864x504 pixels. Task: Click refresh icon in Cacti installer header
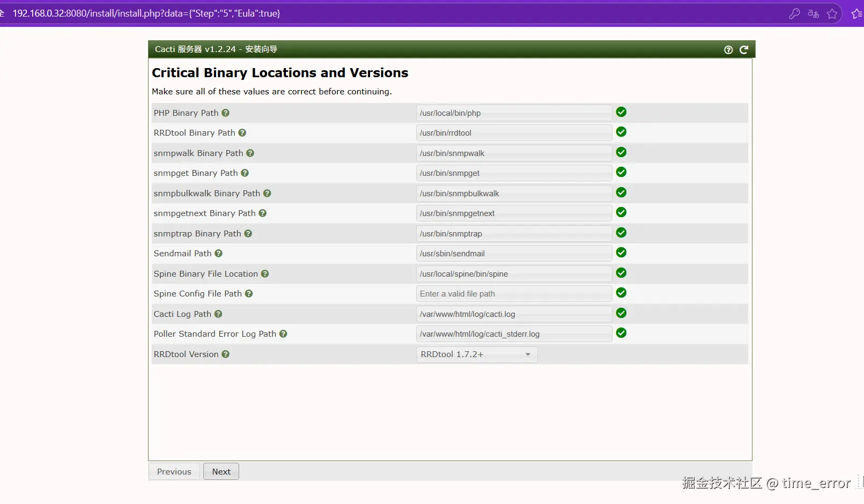[x=744, y=50]
